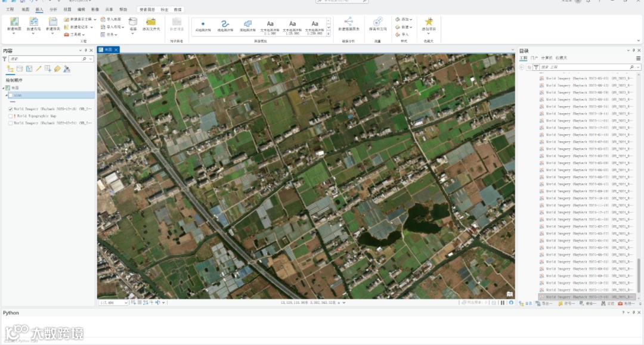Open the Distance and Direction (距离和方向) tool
Viewport: 644px width, 345px height.
[x=377, y=23]
